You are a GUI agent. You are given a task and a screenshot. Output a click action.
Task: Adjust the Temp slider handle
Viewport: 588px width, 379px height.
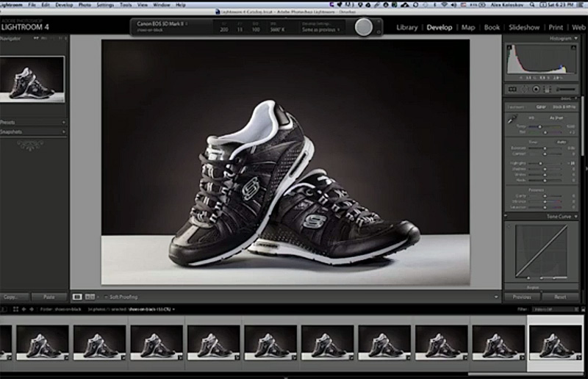540,127
